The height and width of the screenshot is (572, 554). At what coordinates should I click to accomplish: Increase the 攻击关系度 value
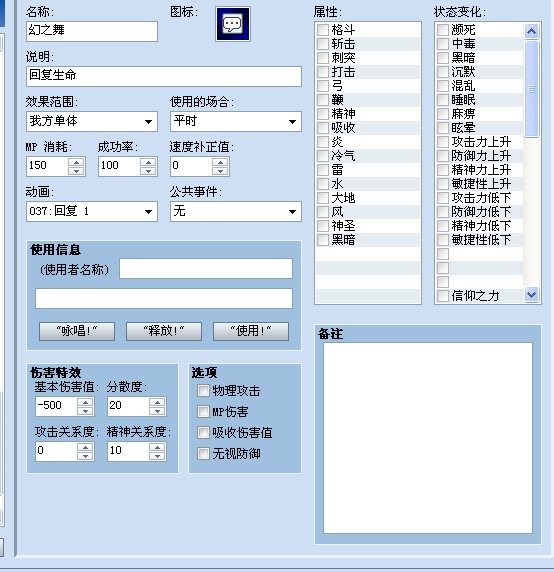(85, 447)
